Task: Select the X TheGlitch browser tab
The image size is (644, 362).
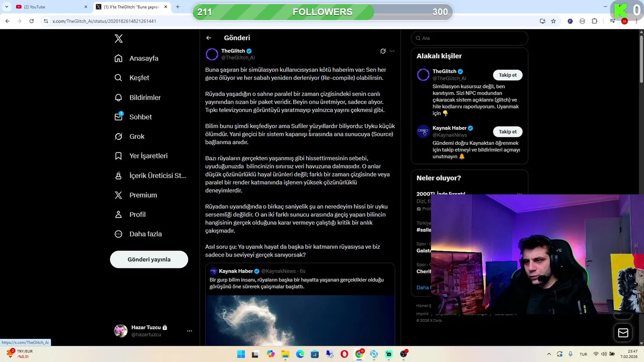Action: coord(132,7)
